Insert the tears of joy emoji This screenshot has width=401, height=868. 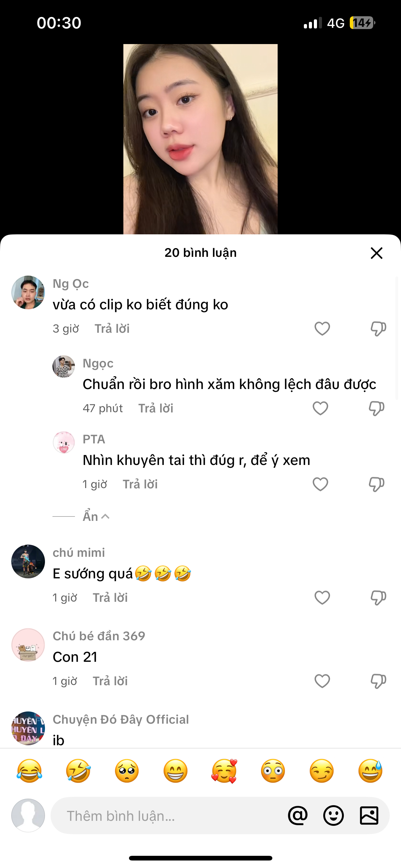click(29, 771)
